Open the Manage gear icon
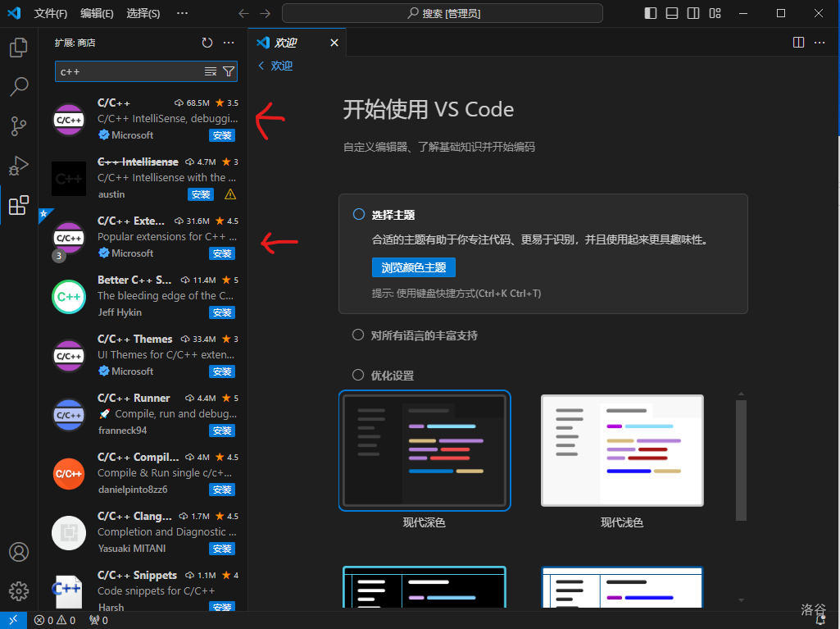The width and height of the screenshot is (840, 629). tap(19, 591)
